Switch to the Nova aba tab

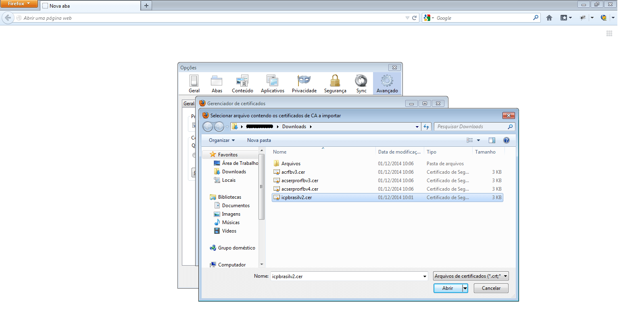tap(90, 6)
